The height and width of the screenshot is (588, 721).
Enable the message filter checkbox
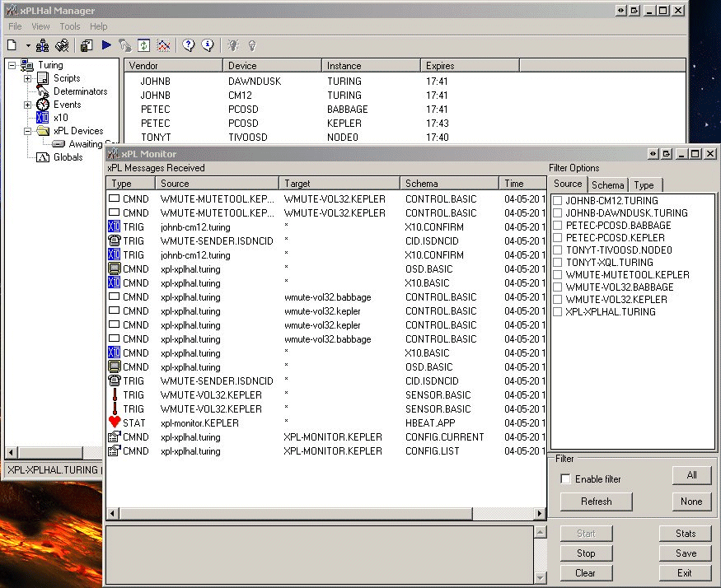[x=565, y=479]
